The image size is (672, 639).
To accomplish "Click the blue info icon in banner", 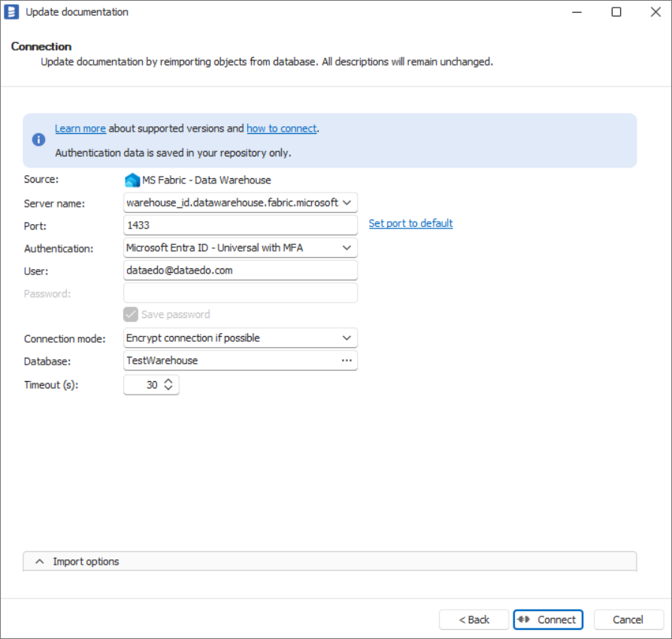I will 38,140.
